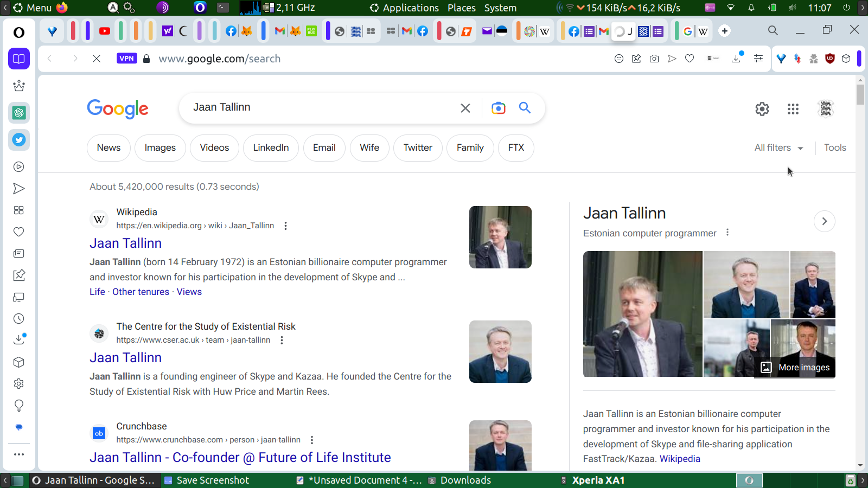
Task: Open Extensions cube in the sidebar
Action: pos(19,362)
